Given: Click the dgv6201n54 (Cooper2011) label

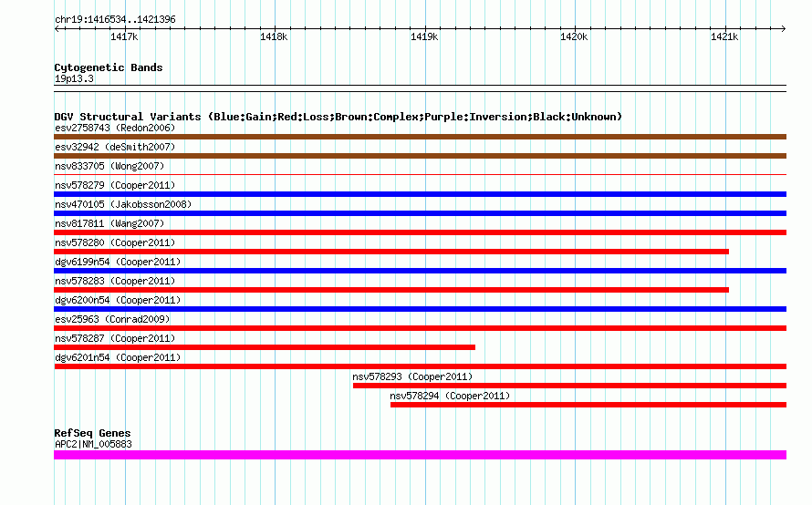Looking at the screenshot, I should coord(118,357).
